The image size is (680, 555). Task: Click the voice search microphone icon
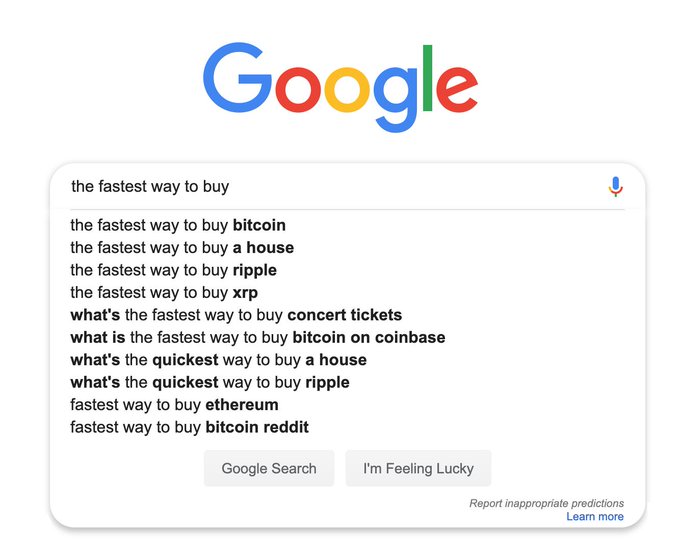click(615, 187)
